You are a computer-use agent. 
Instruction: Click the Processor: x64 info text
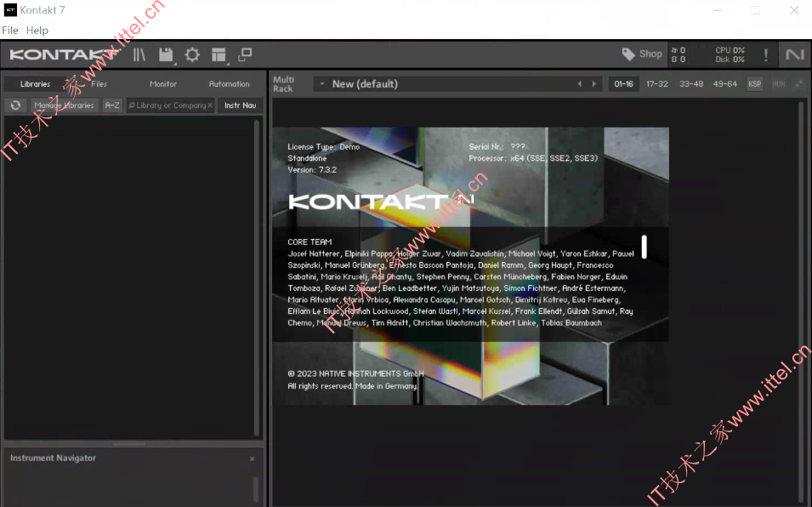533,158
